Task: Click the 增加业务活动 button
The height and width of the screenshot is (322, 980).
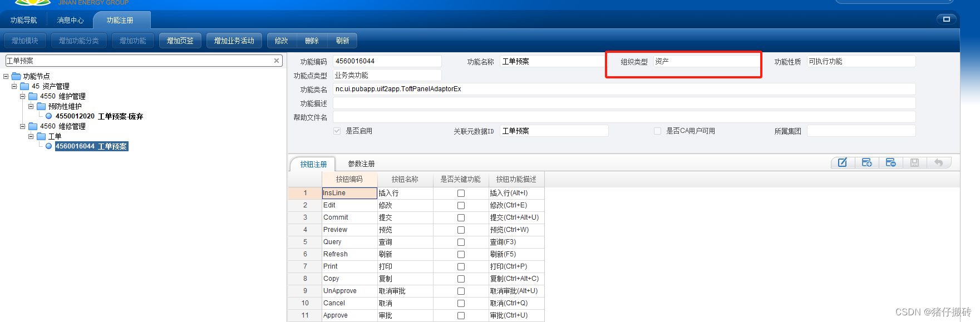Action: point(234,41)
